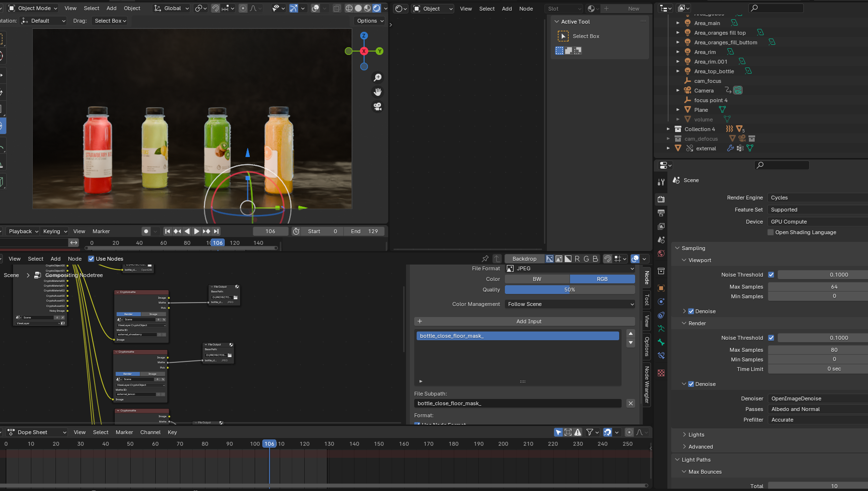Open the View Layer properties tab

[661, 226]
